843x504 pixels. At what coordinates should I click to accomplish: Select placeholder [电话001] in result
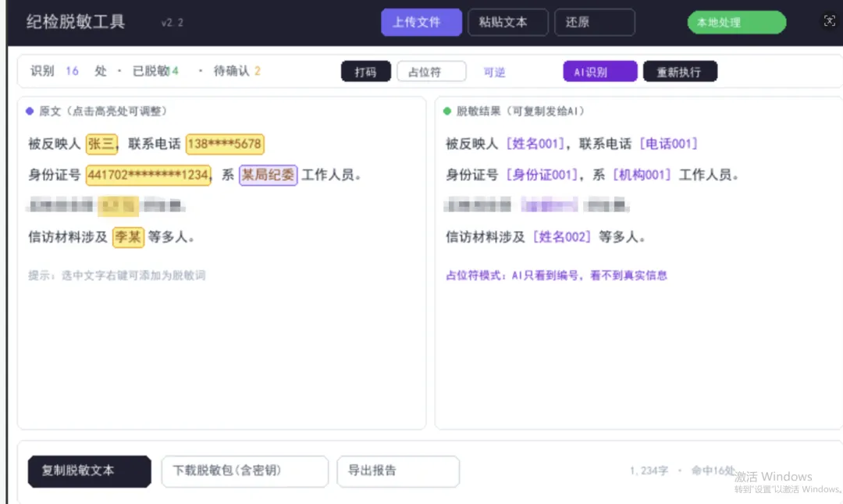[668, 144]
